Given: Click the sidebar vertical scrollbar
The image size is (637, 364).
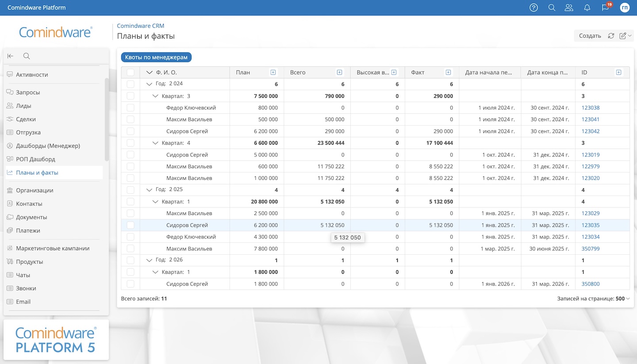Looking at the screenshot, I should [x=106, y=119].
